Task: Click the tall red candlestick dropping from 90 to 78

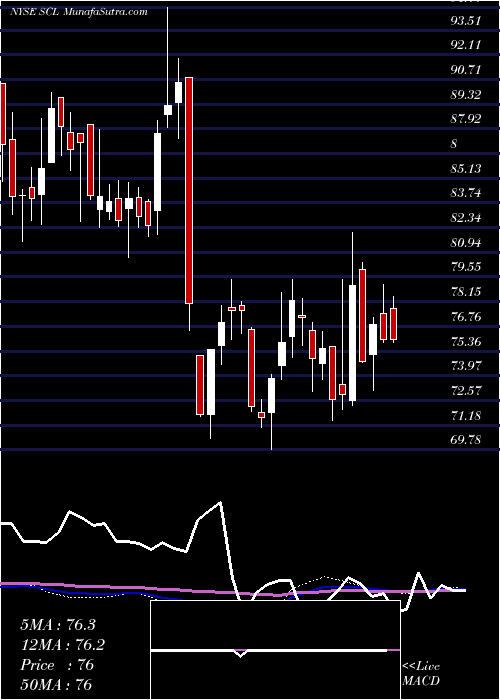Action: (189, 190)
